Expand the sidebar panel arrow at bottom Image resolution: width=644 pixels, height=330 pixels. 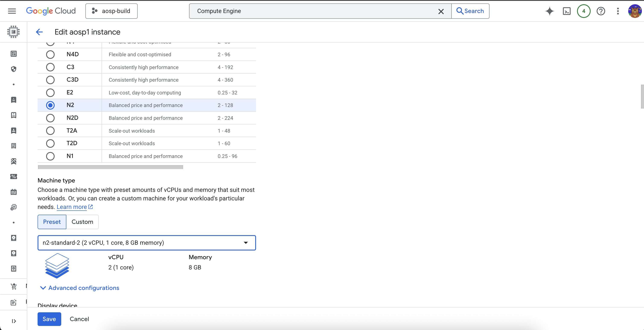pyautogui.click(x=14, y=321)
